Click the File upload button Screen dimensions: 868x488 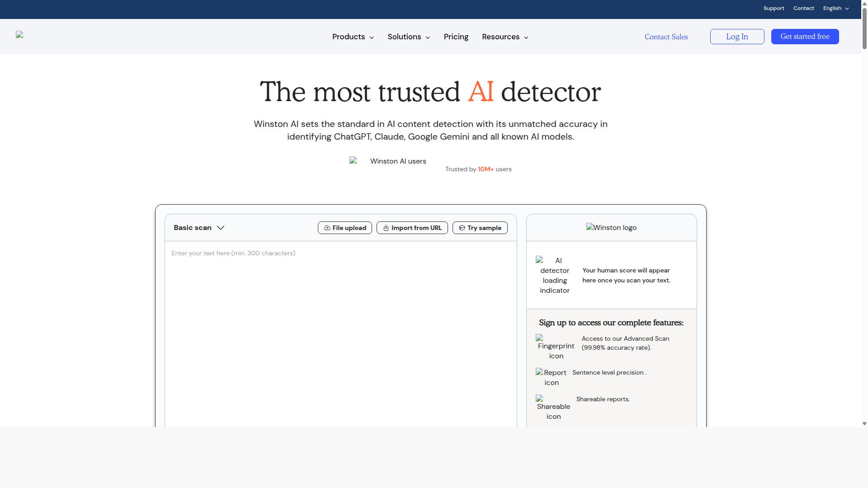[x=345, y=228]
